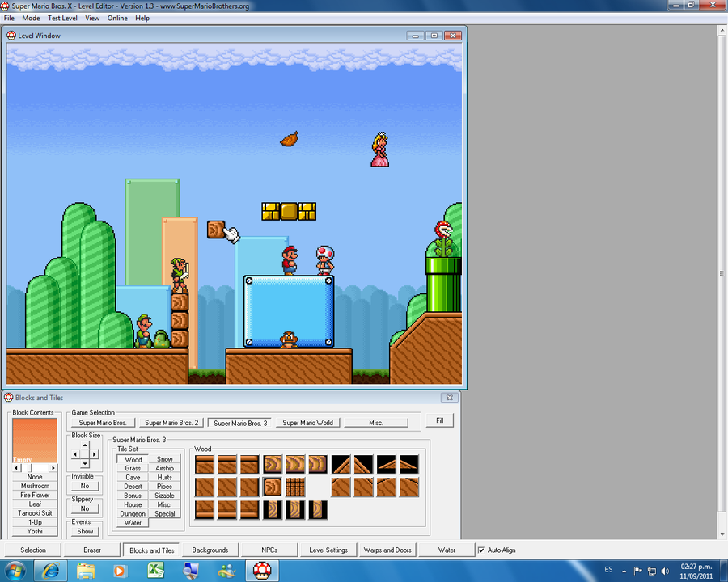The height and width of the screenshot is (582, 728).
Task: Choose the top-left wood ground corner tile
Action: [x=205, y=464]
